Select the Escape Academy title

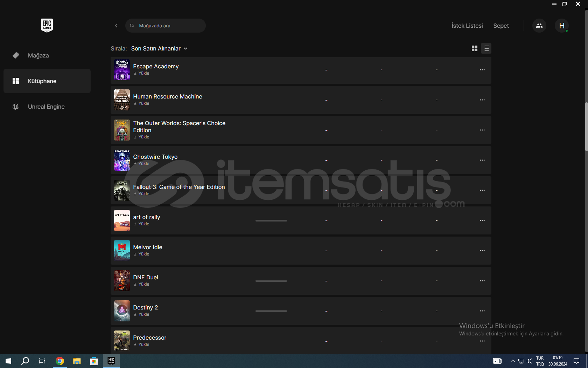pyautogui.click(x=156, y=66)
